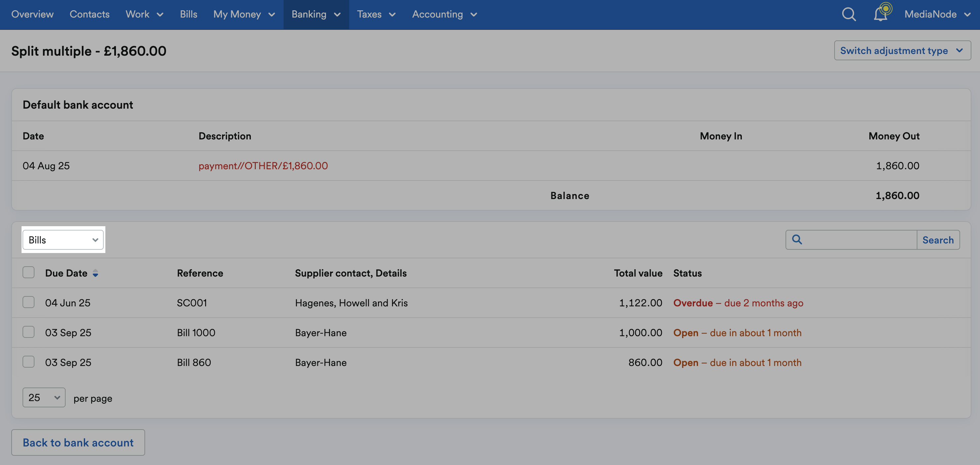Click the Bill 1000 reference cell
Screen dimensions: 980x465
[x=196, y=333]
